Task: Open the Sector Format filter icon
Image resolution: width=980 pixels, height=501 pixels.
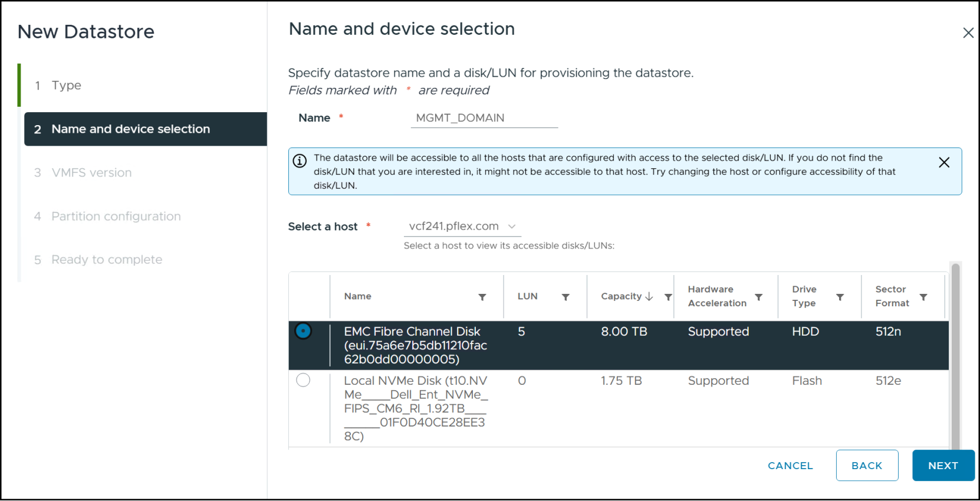Action: pos(923,297)
